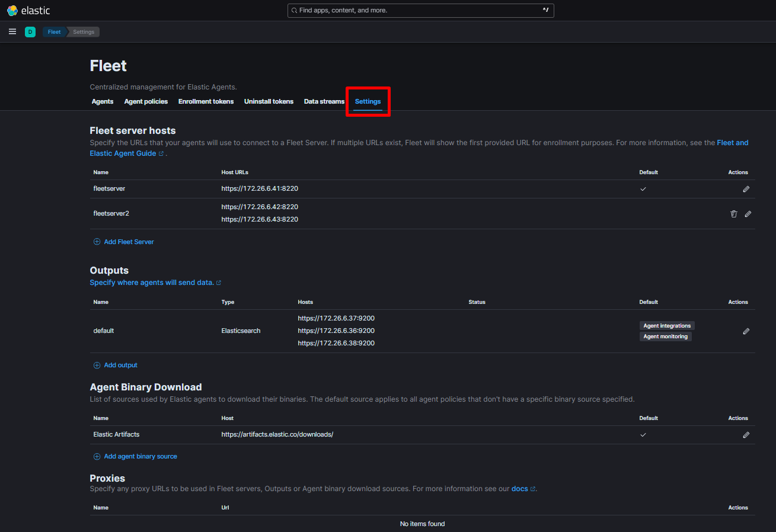The height and width of the screenshot is (532, 776).
Task: Click the Fleet breadcrumb
Action: 54,32
